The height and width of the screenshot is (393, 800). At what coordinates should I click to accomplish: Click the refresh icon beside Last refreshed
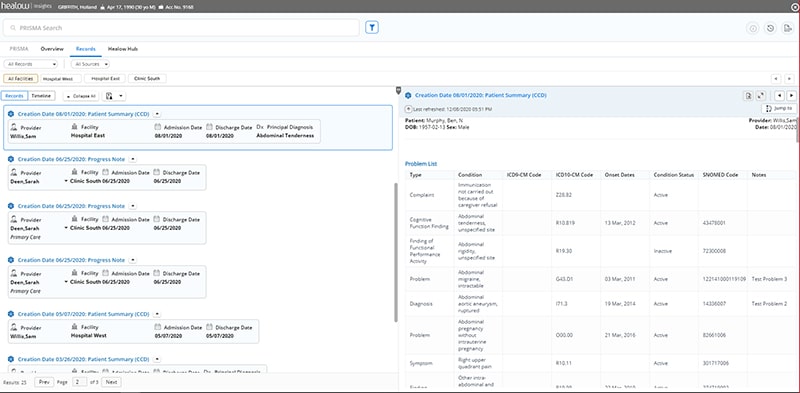408,109
